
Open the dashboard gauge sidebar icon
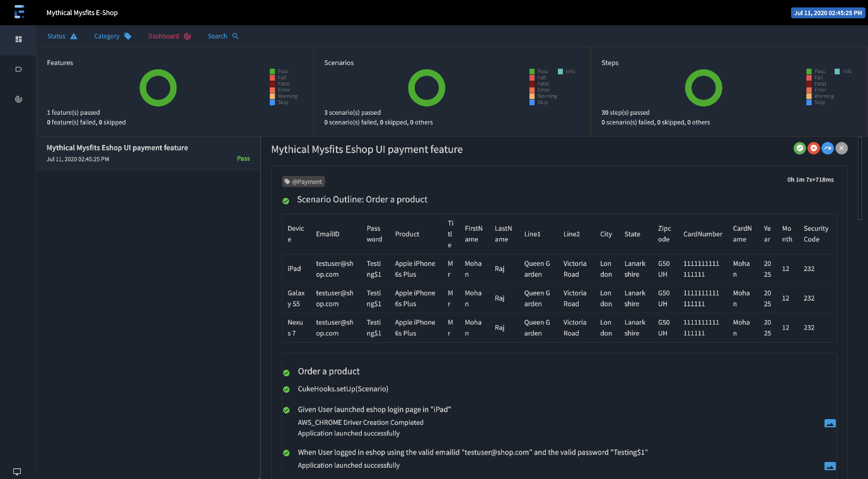point(18,99)
